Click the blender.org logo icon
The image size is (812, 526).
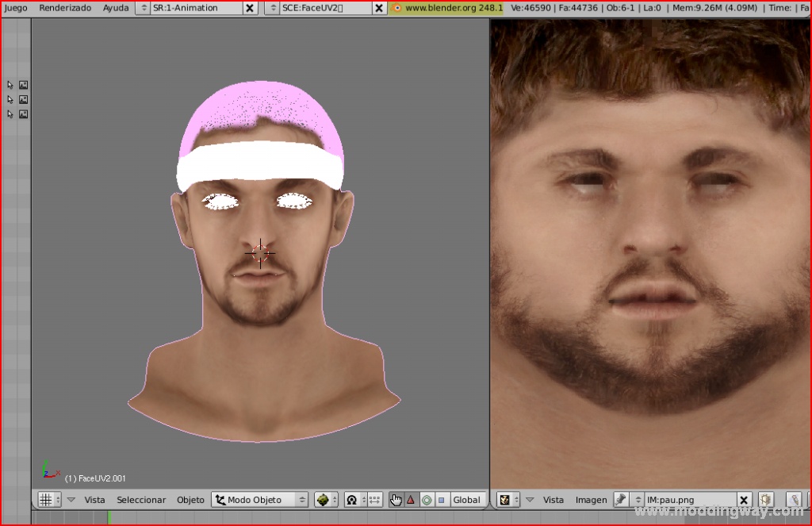pyautogui.click(x=397, y=8)
